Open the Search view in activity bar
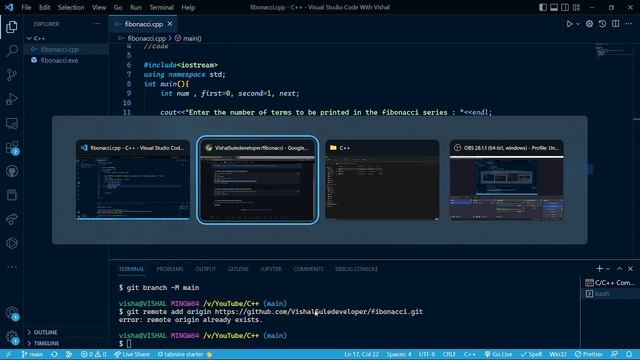The width and height of the screenshot is (640, 360). 12,51
